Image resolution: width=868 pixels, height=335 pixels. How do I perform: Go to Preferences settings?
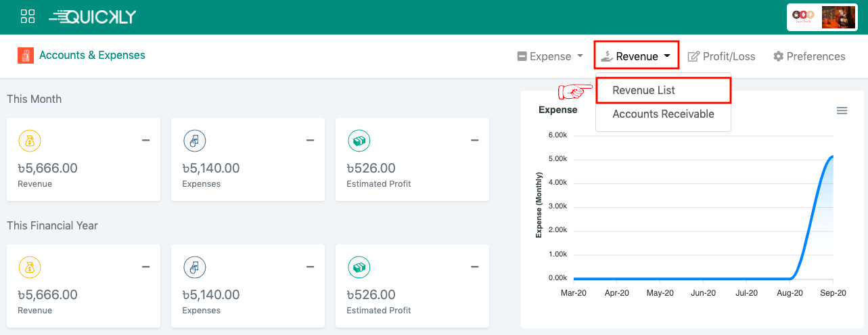tap(809, 56)
